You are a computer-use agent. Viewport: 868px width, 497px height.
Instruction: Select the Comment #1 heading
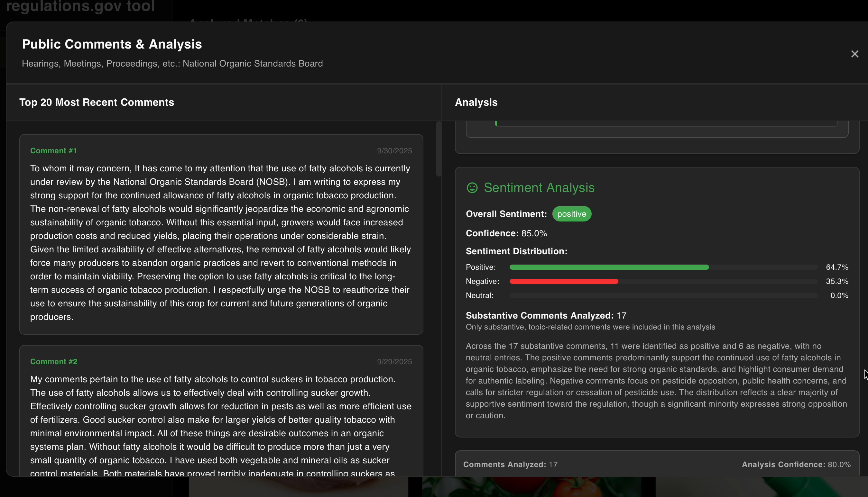click(54, 151)
